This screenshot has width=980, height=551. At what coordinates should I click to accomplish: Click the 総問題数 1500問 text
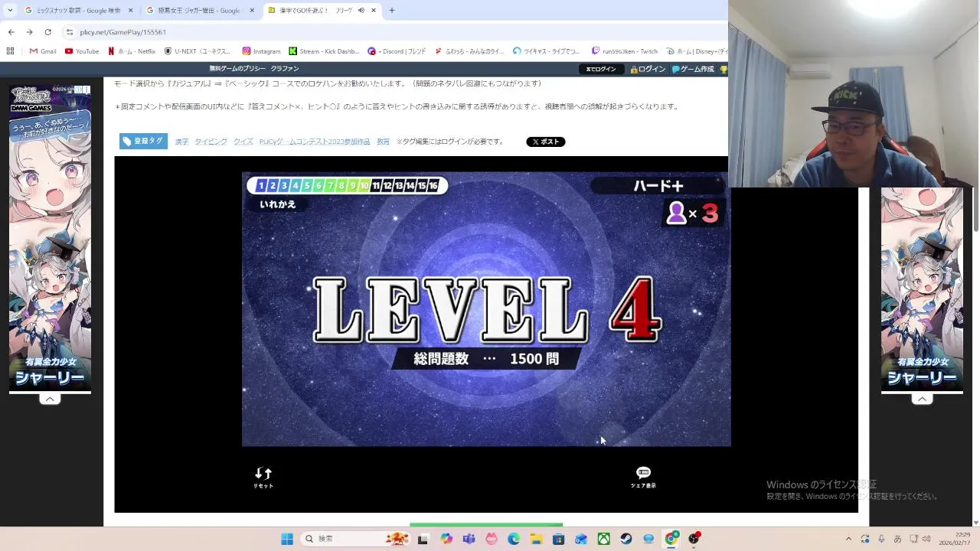pyautogui.click(x=486, y=359)
